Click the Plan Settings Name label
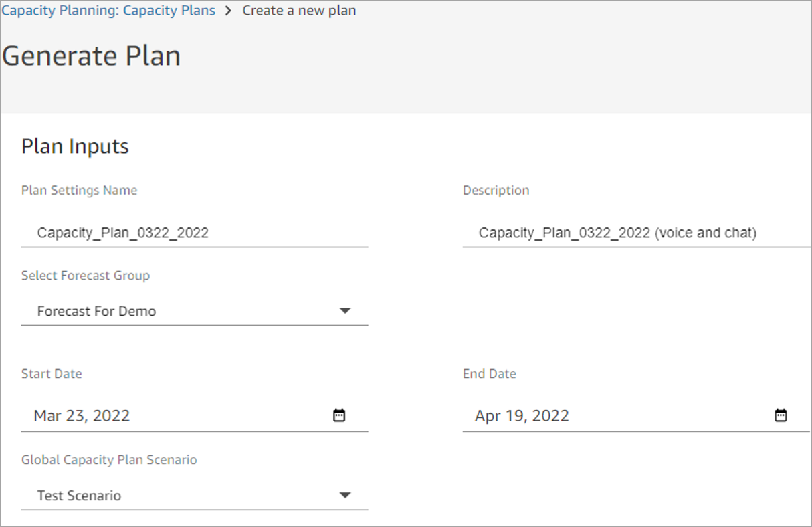This screenshot has width=812, height=527. (x=79, y=190)
